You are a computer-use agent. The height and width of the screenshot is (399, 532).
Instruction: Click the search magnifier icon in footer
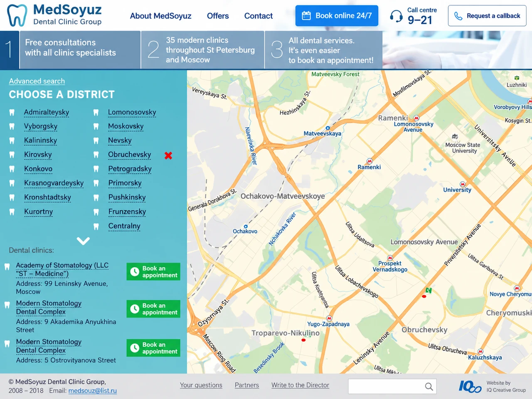tap(429, 387)
